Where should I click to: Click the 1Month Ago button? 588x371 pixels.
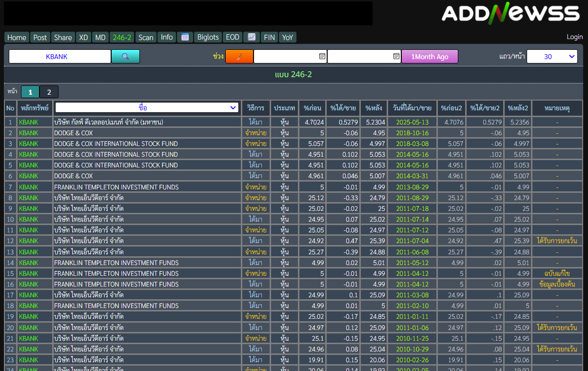pyautogui.click(x=430, y=57)
